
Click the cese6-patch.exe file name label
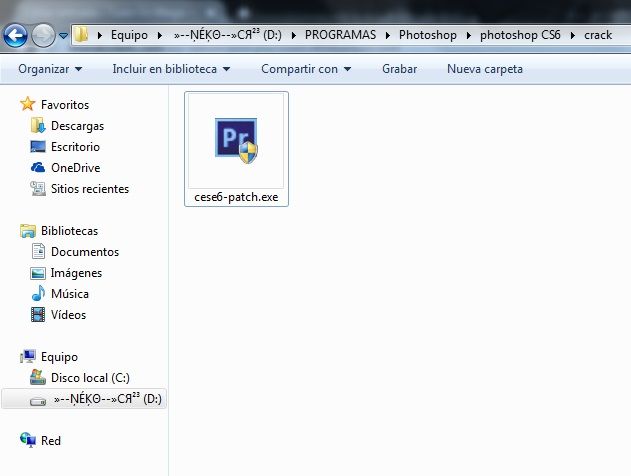(x=236, y=197)
